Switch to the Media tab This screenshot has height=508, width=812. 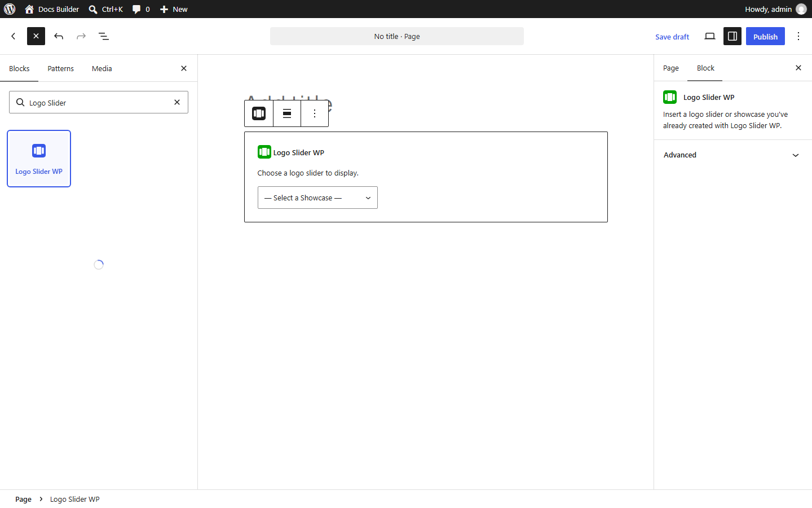click(102, 68)
